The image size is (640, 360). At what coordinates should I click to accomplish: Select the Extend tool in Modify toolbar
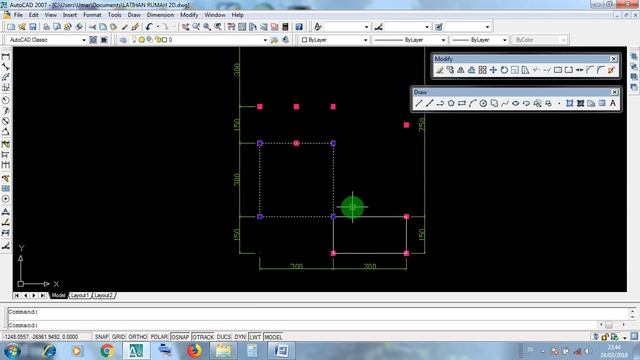click(547, 70)
